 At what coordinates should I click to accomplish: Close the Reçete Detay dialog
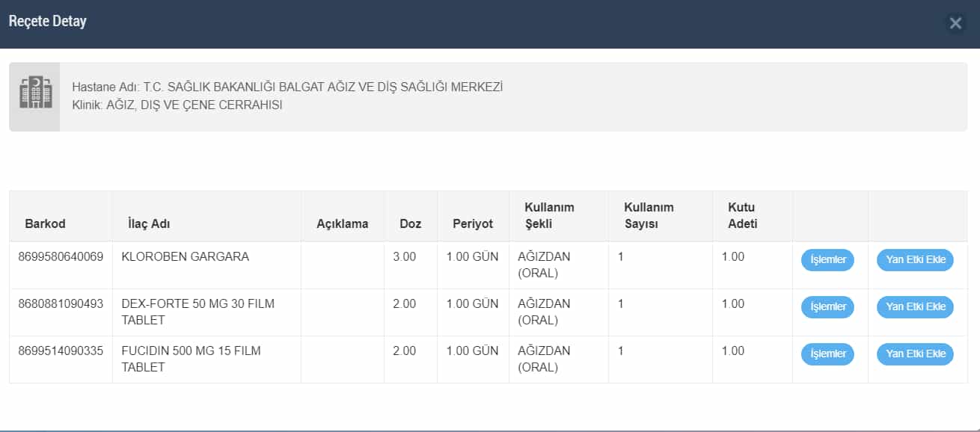(x=955, y=23)
